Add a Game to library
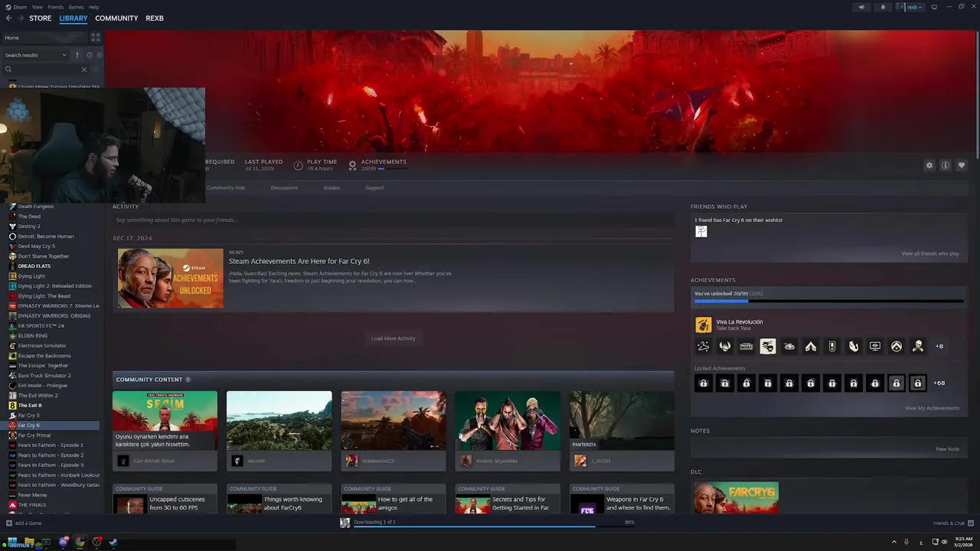 point(24,523)
